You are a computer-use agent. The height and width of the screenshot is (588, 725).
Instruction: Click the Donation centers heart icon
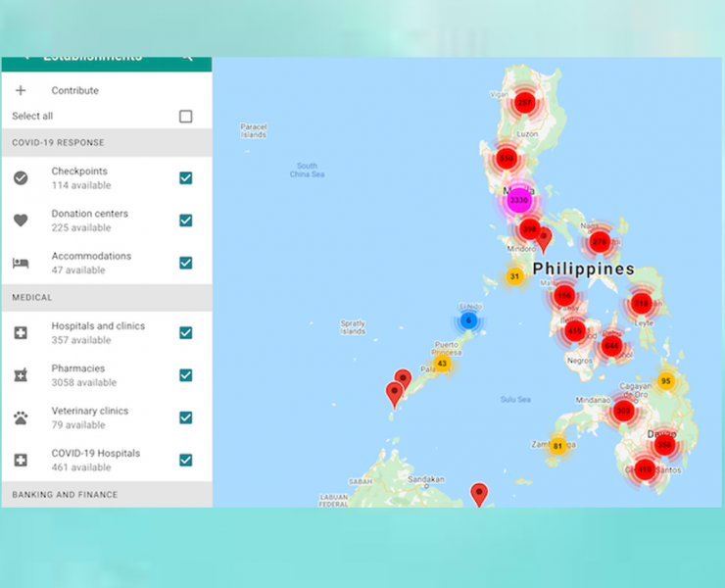point(21,220)
